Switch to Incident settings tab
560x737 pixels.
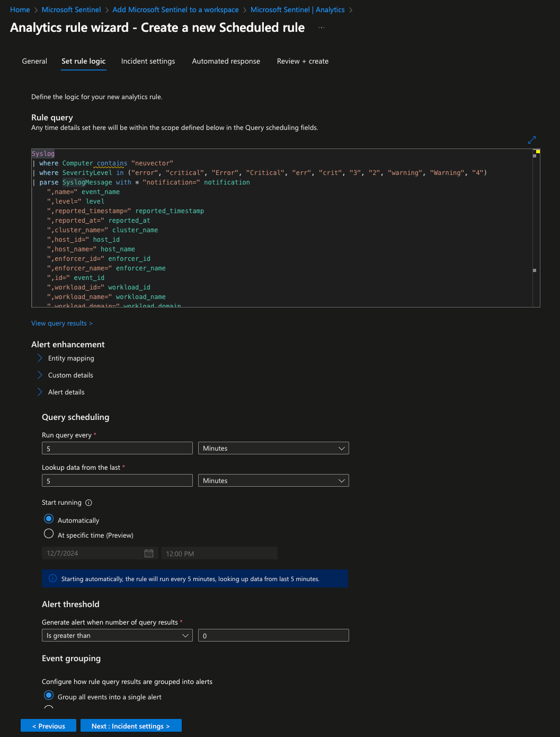point(148,62)
